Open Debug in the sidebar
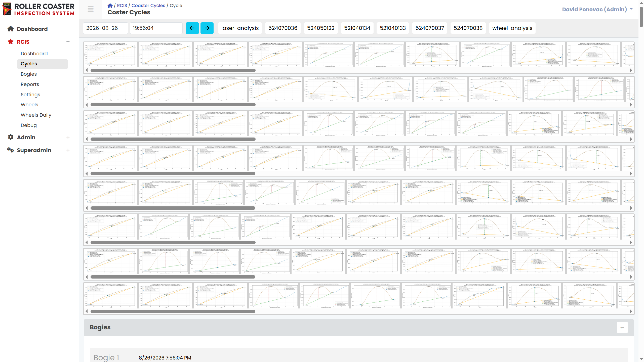The height and width of the screenshot is (362, 644). 29,125
